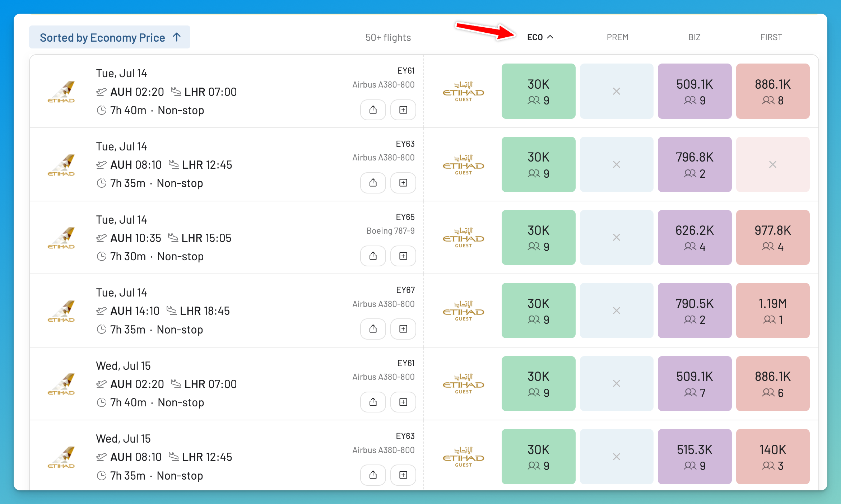Click Etihad Guest program logo for EY65 row
This screenshot has width=841, height=504.
point(463,238)
